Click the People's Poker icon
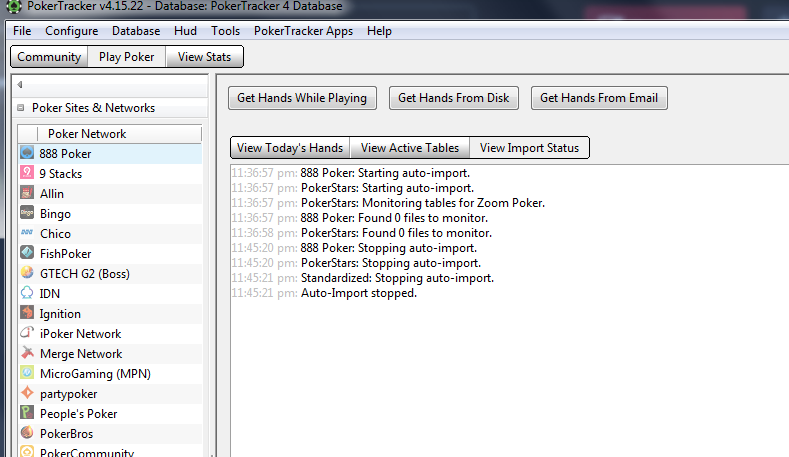 [27, 413]
